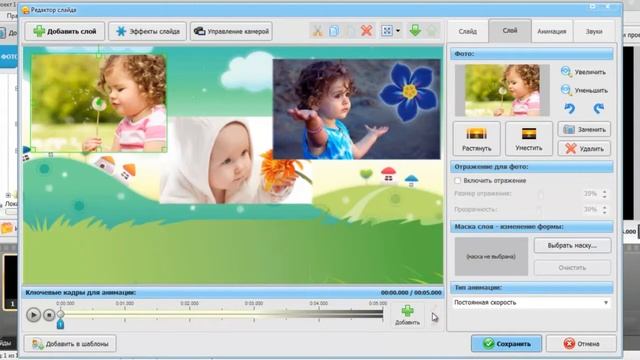Screen dimensions: 640x360
Task: Cancel with the 'Отмена' button
Action: click(581, 344)
